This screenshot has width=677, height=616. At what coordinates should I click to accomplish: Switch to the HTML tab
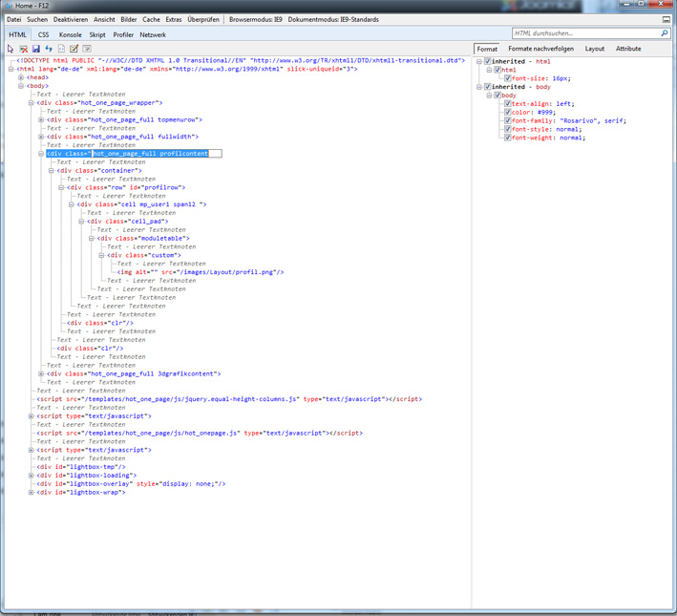tap(18, 34)
